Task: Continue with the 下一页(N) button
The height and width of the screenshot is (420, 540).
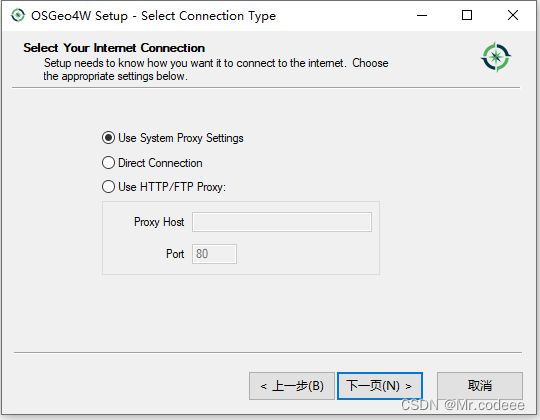Action: coord(380,386)
